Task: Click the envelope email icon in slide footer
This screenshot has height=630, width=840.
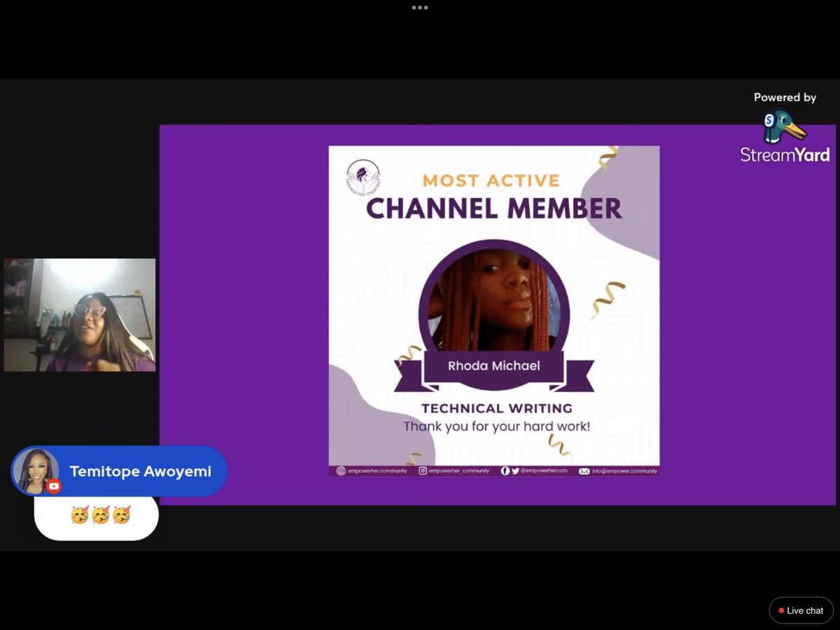Action: pos(584,472)
